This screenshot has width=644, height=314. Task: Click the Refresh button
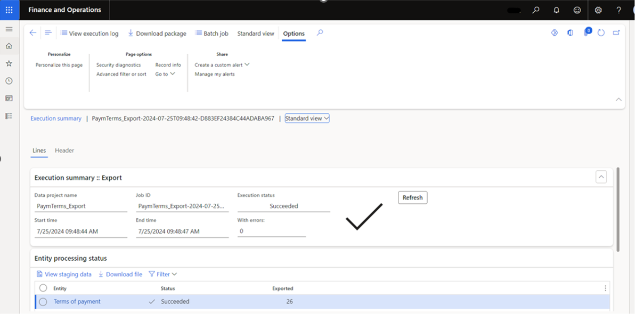pos(412,197)
